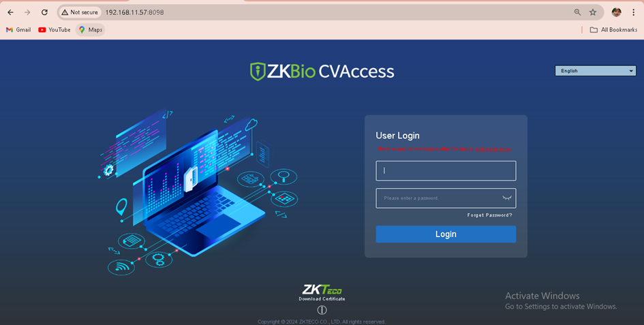Reload the page with refresh icon
The height and width of the screenshot is (325, 644).
click(45, 12)
